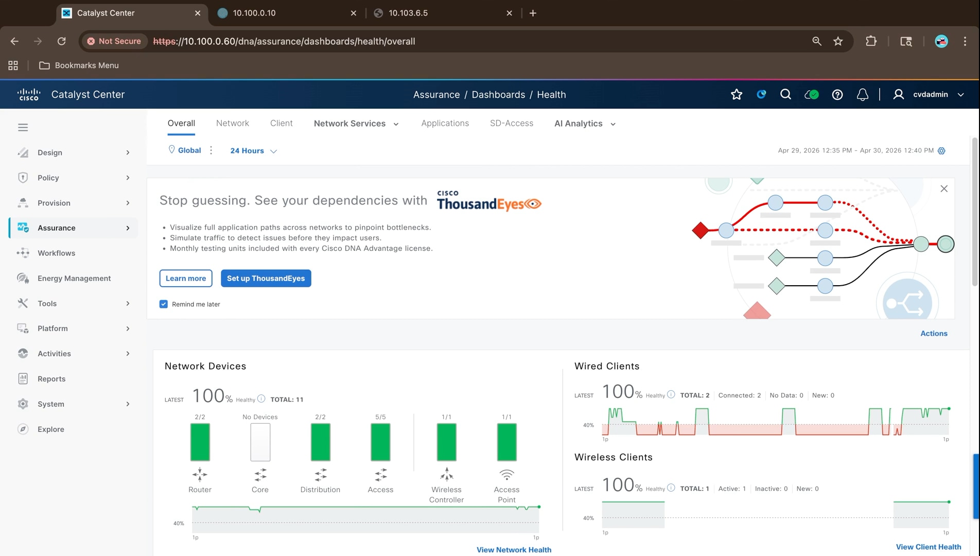Open the AI Analytics dropdown tab

pos(585,124)
